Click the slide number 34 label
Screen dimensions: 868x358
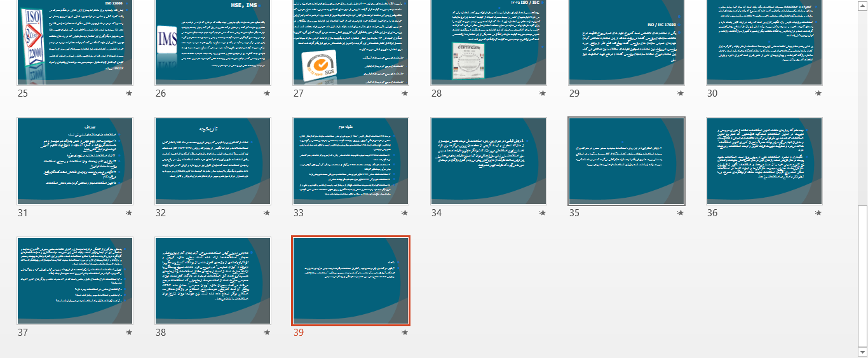click(x=437, y=213)
